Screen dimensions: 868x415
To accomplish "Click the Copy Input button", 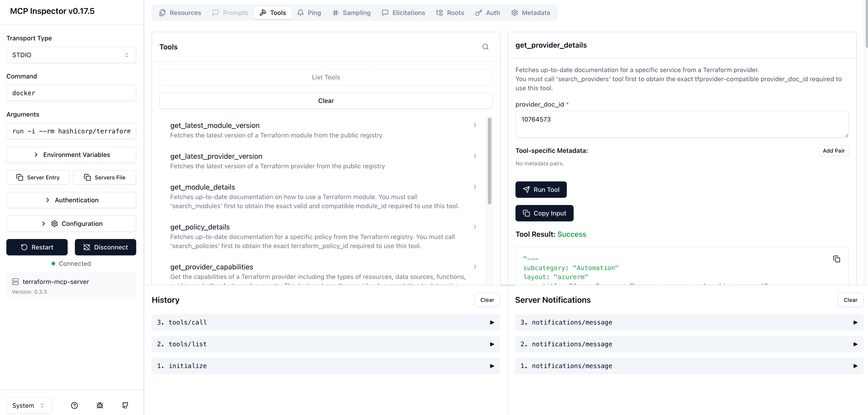I will [x=544, y=213].
